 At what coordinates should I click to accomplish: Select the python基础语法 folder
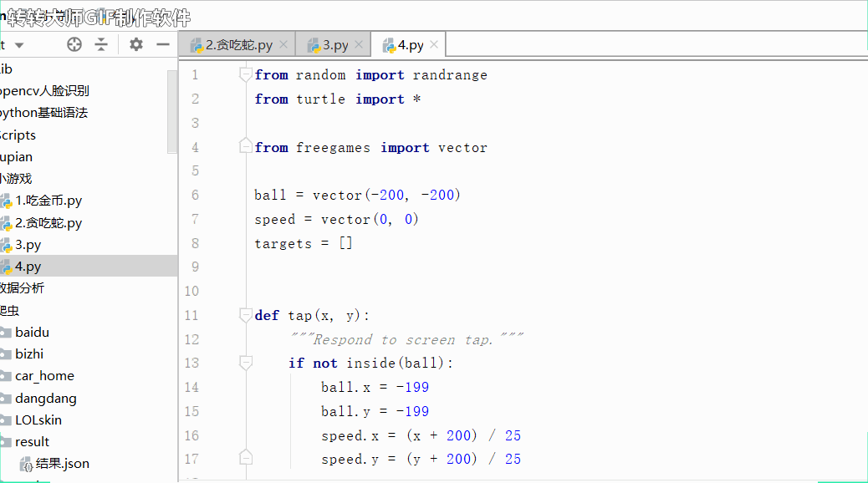pos(43,113)
